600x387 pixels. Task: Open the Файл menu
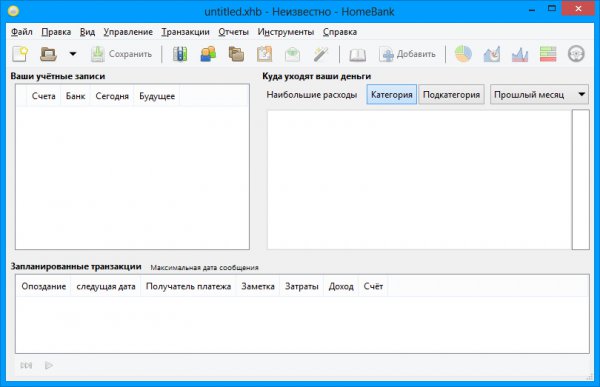tap(21, 32)
